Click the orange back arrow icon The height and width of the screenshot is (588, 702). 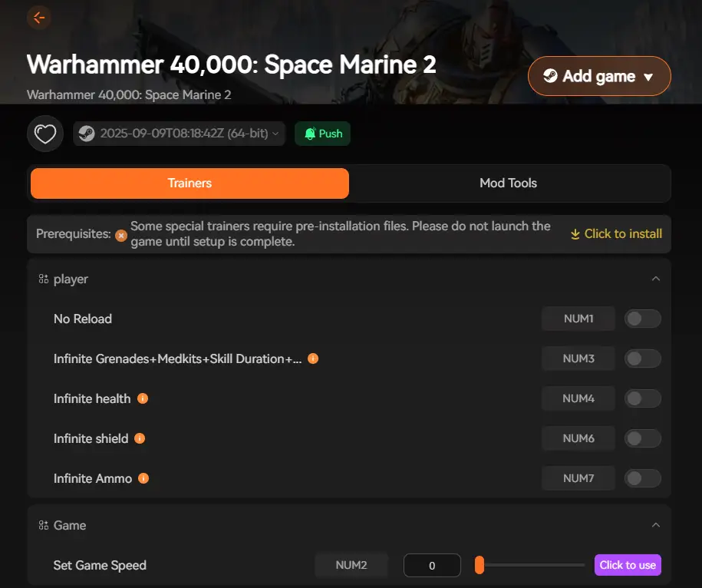point(39,18)
